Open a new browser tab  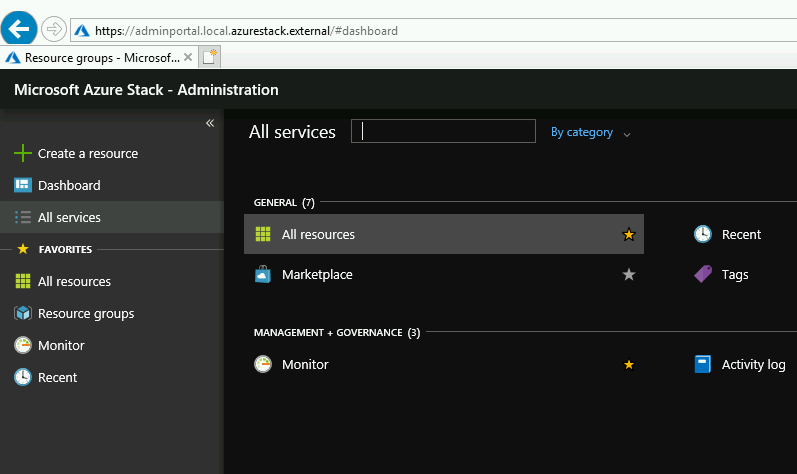209,56
